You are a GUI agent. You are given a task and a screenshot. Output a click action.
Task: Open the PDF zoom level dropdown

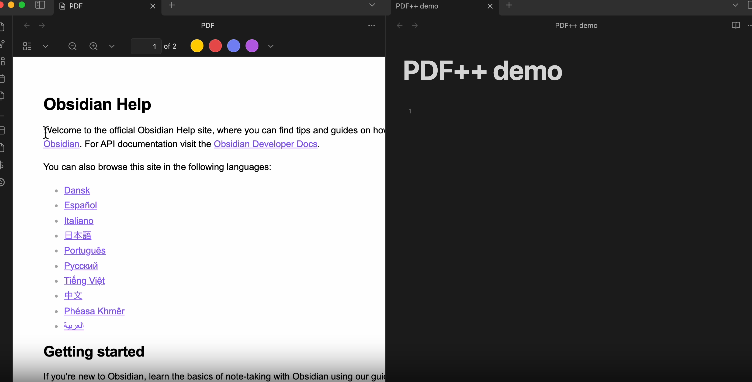click(x=112, y=46)
